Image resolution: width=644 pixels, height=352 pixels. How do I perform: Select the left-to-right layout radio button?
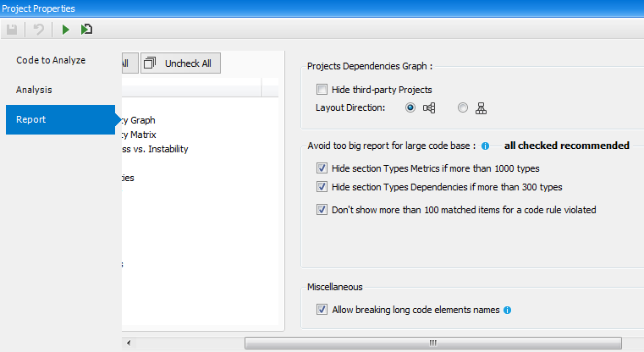tap(410, 107)
